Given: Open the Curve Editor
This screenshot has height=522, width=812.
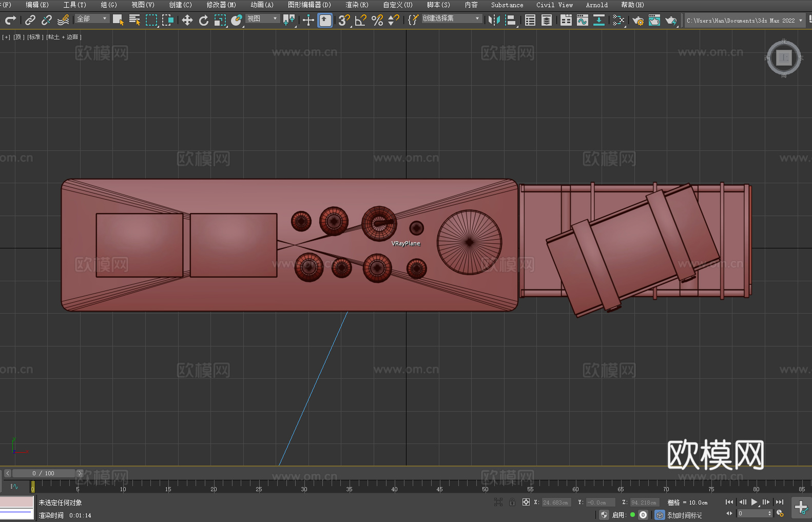Looking at the screenshot, I should pyautogui.click(x=583, y=20).
